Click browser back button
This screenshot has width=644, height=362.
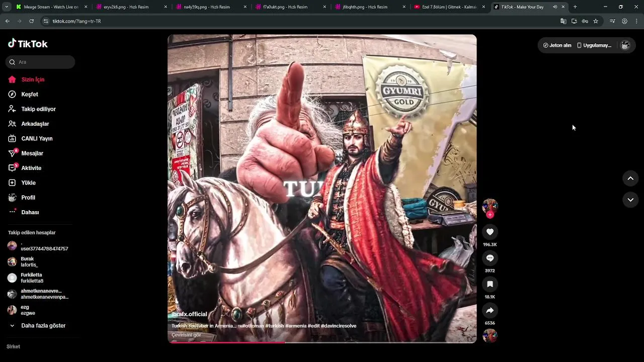point(7,21)
